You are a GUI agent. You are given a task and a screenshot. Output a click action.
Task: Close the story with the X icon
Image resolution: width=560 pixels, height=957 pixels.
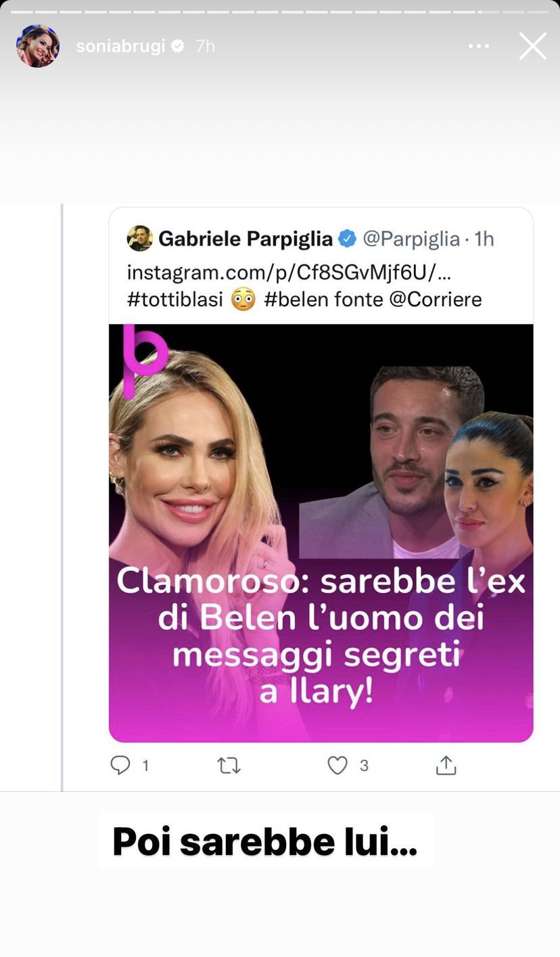click(x=533, y=46)
